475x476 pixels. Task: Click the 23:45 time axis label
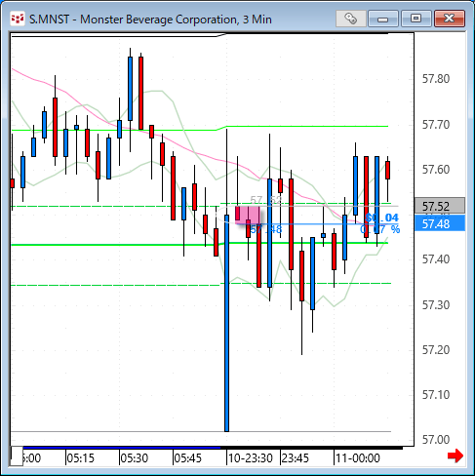pos(296,458)
